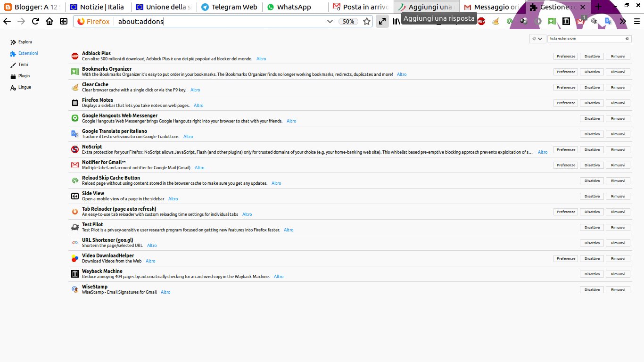Go to the home page
644x362 pixels.
point(50,21)
